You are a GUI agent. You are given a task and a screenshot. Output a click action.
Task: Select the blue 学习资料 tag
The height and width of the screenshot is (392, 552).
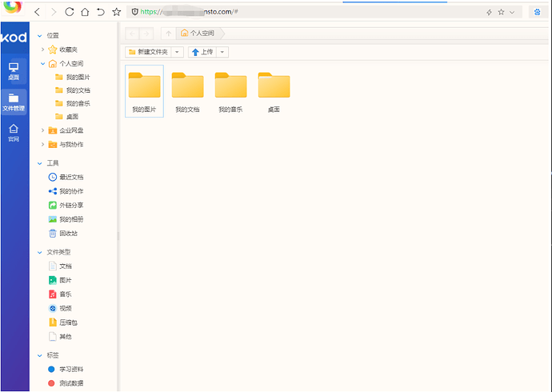[70, 370]
